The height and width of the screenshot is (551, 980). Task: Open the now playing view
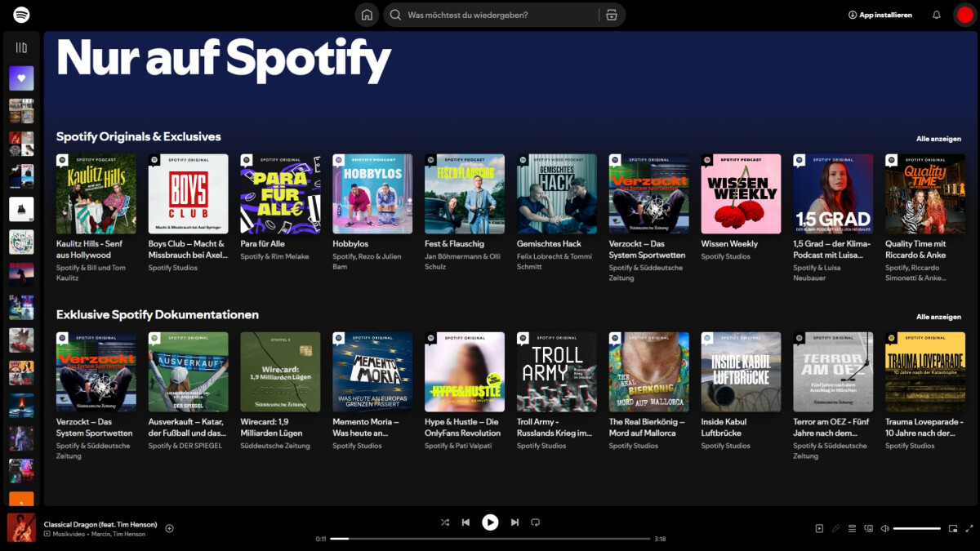pos(819,528)
